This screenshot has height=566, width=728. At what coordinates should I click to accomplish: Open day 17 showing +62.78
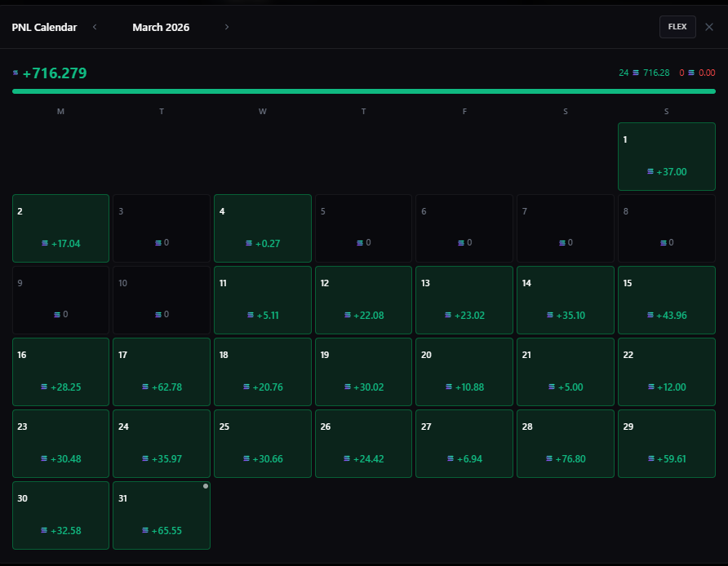coord(162,372)
